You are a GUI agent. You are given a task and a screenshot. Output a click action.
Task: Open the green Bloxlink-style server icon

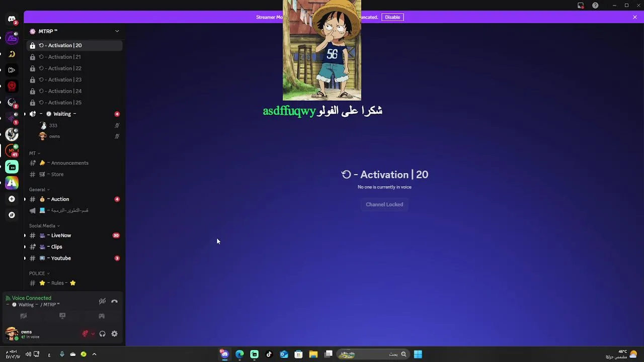tap(12, 167)
